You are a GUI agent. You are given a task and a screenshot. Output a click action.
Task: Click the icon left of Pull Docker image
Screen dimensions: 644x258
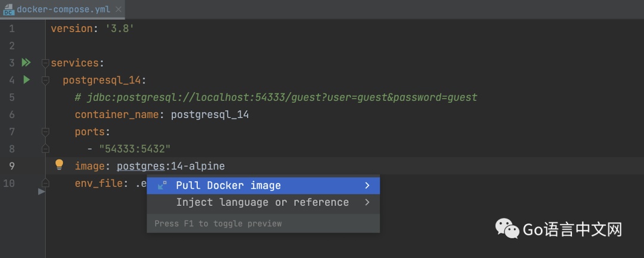(162, 186)
